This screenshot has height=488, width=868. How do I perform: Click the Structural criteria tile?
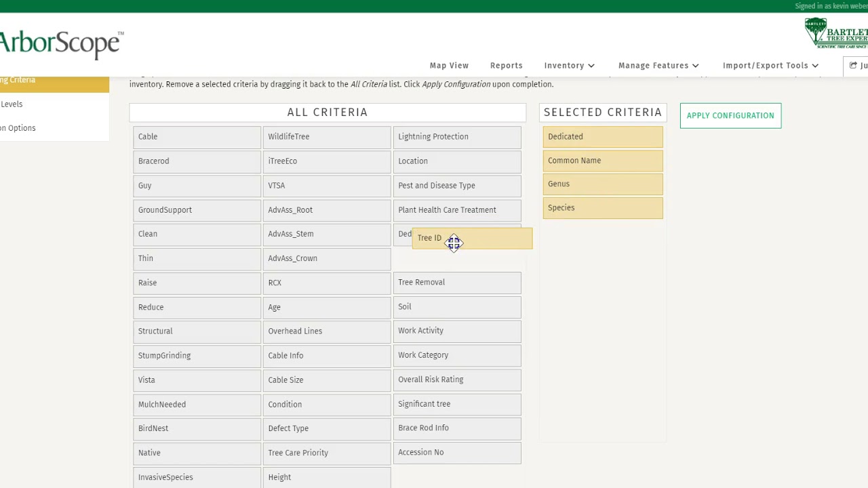197,331
